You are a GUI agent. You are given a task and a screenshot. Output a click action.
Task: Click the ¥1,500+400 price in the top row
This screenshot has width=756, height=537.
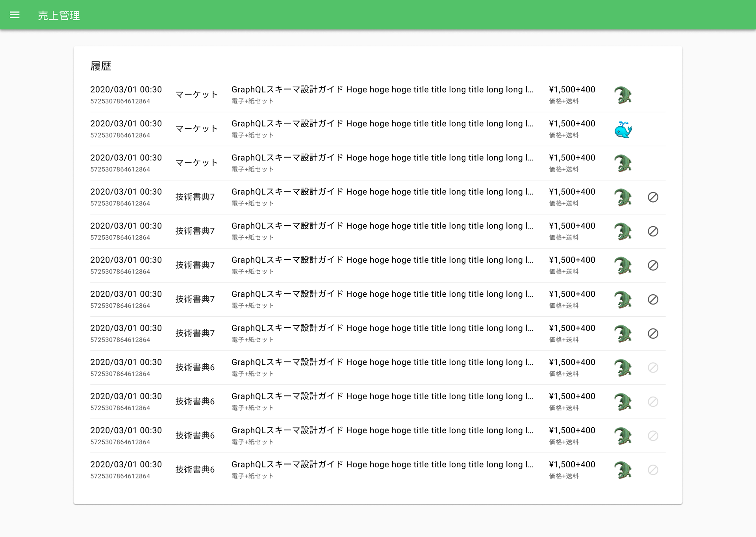click(572, 90)
